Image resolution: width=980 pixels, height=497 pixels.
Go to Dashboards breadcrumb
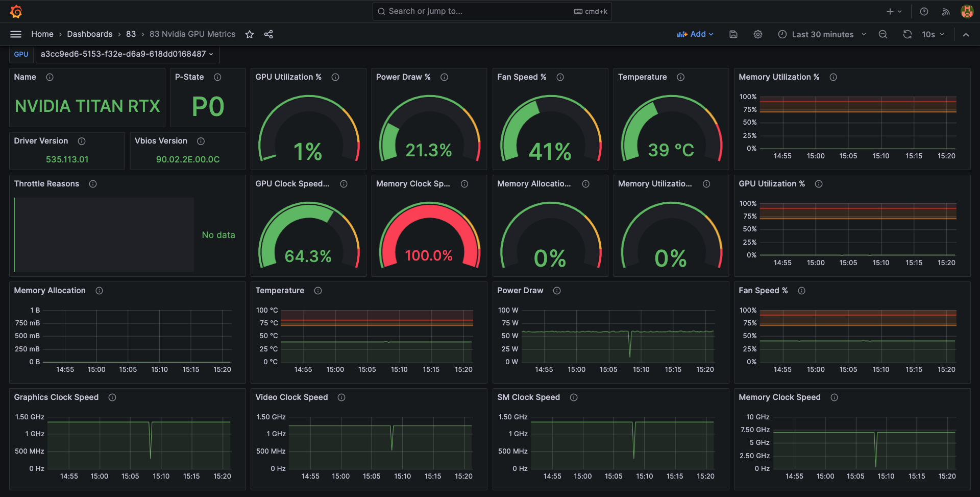[90, 34]
